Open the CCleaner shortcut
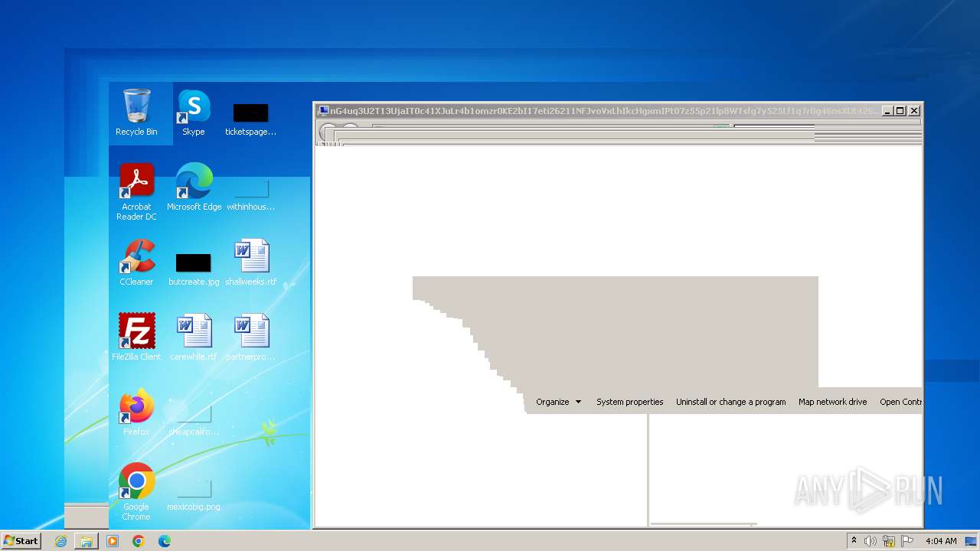Viewport: 980px width, 551px height. (x=136, y=262)
